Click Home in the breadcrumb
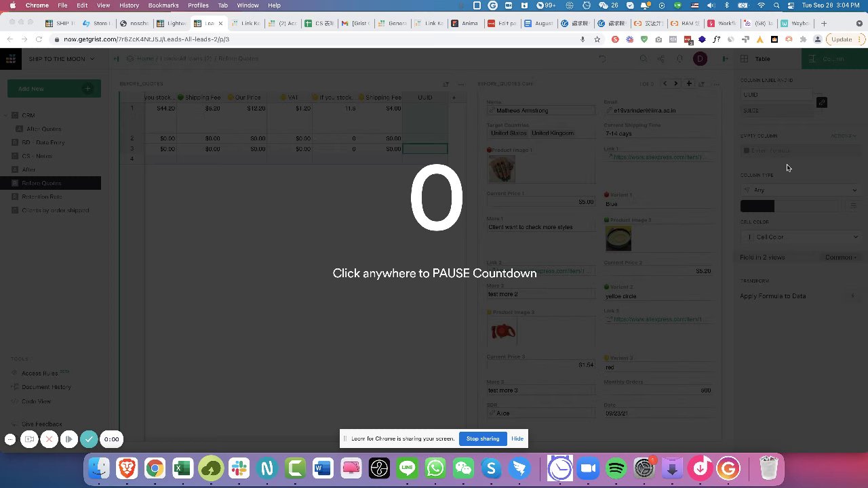This screenshot has height=488, width=868. (145, 59)
